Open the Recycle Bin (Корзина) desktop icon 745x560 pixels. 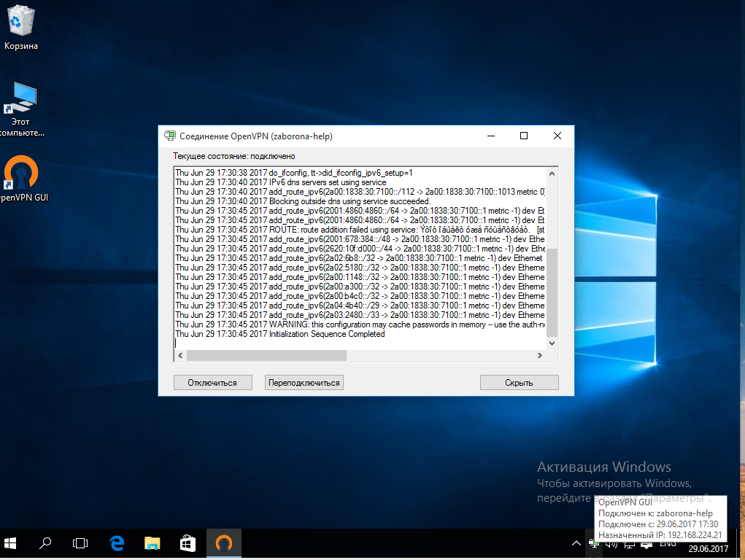[x=20, y=25]
